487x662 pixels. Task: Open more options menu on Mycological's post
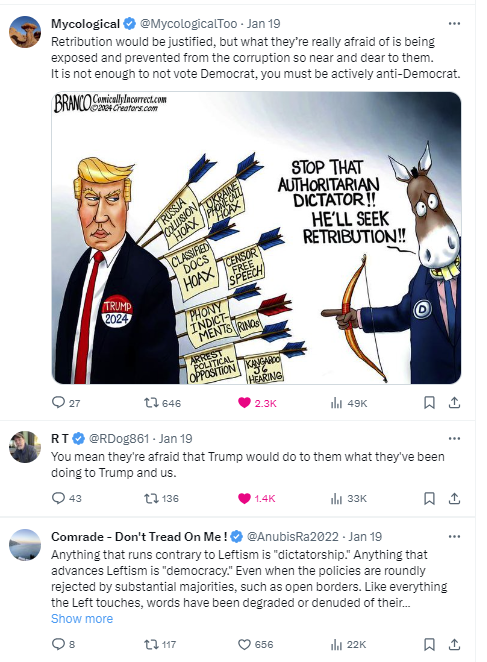tap(454, 24)
